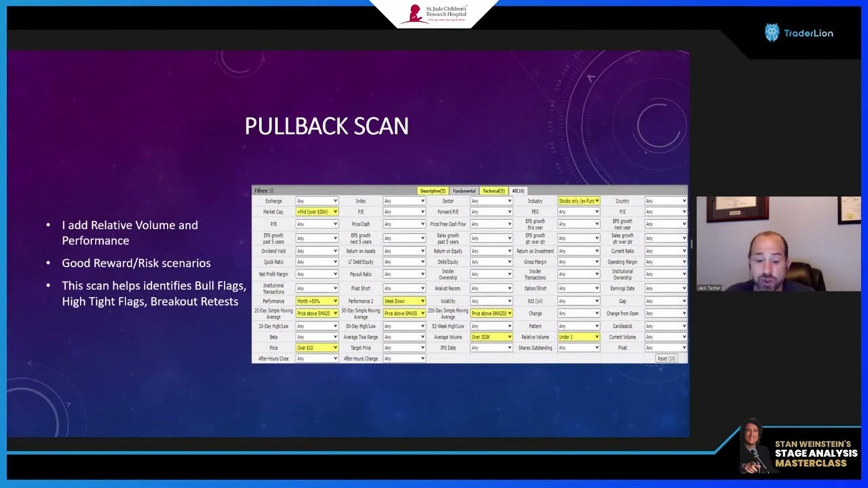Open the EPS growth this year dropdown

(579, 224)
